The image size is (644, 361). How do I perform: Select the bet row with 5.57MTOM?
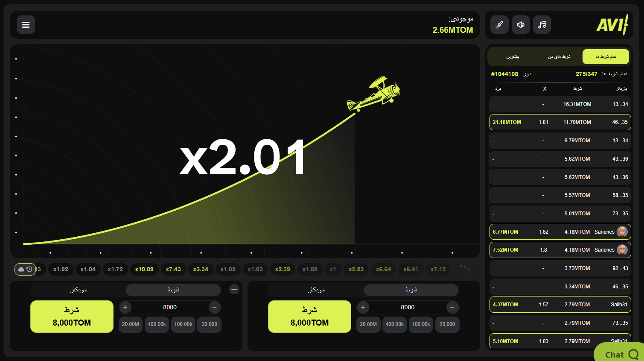pos(560,195)
